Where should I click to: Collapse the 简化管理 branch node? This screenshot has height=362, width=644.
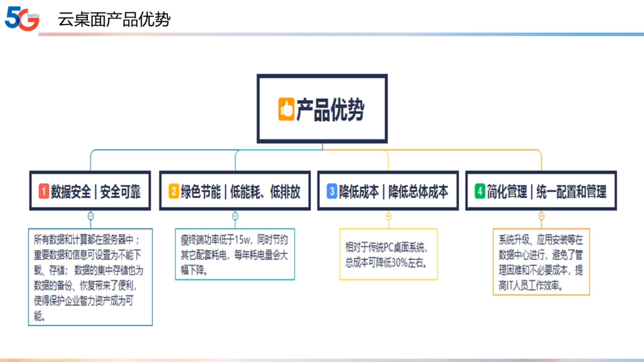point(541,216)
